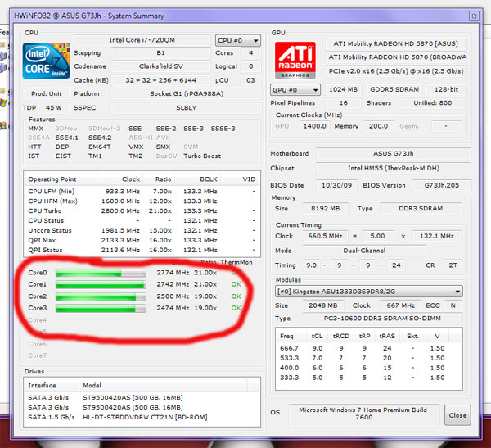
Task: Click the Core1 usage bar
Action: [101, 284]
